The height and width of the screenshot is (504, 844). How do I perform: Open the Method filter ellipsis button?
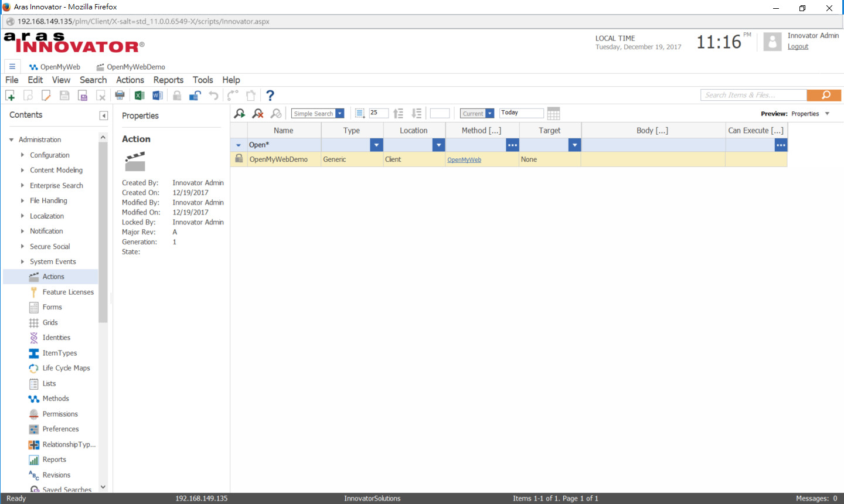(513, 145)
